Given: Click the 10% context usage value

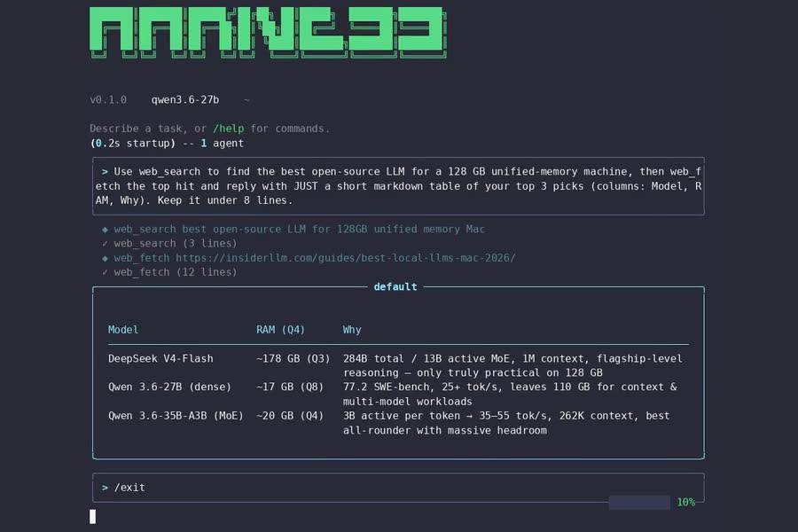Looking at the screenshot, I should 685,503.
